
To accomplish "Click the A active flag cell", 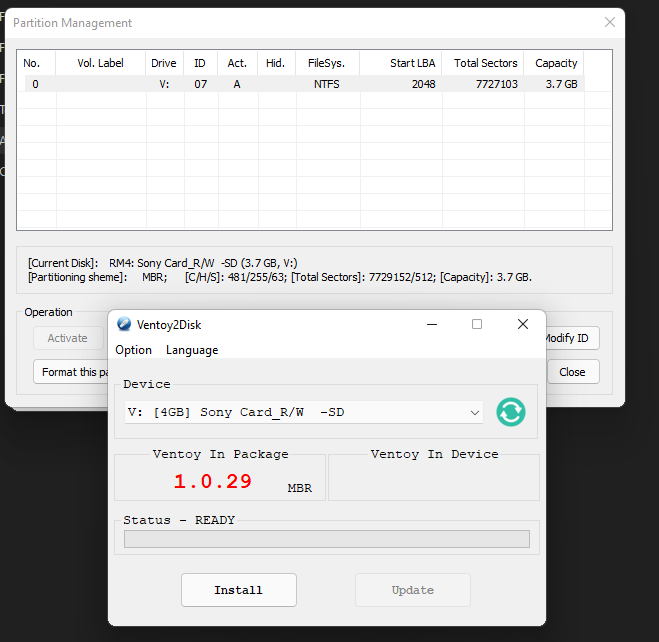I will click(237, 84).
